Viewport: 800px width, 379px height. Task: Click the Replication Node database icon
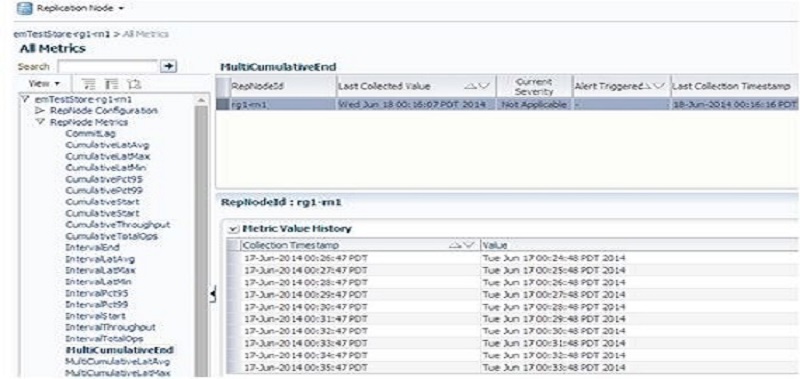(x=24, y=9)
